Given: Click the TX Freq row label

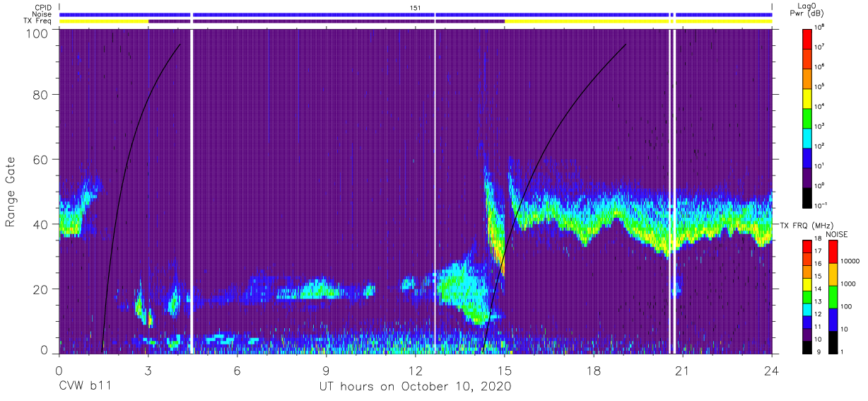Looking at the screenshot, I should coord(37,21).
